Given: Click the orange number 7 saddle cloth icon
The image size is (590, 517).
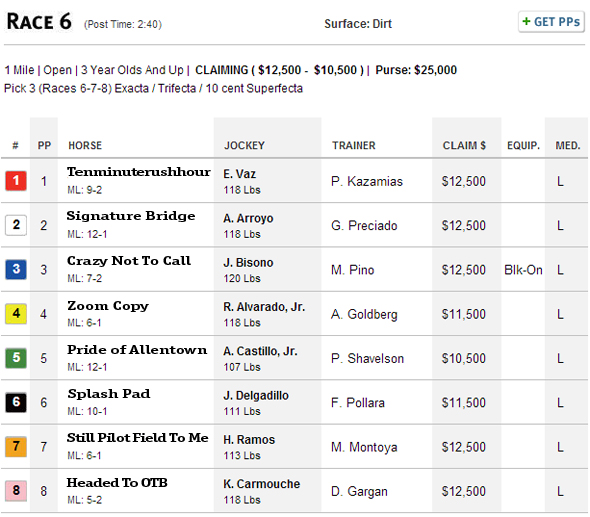Looking at the screenshot, I should pyautogui.click(x=16, y=446).
